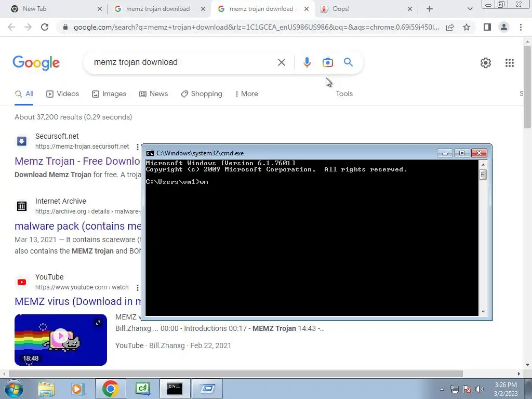Open the search Tools options
Screen dimensions: 532x399
[344, 94]
